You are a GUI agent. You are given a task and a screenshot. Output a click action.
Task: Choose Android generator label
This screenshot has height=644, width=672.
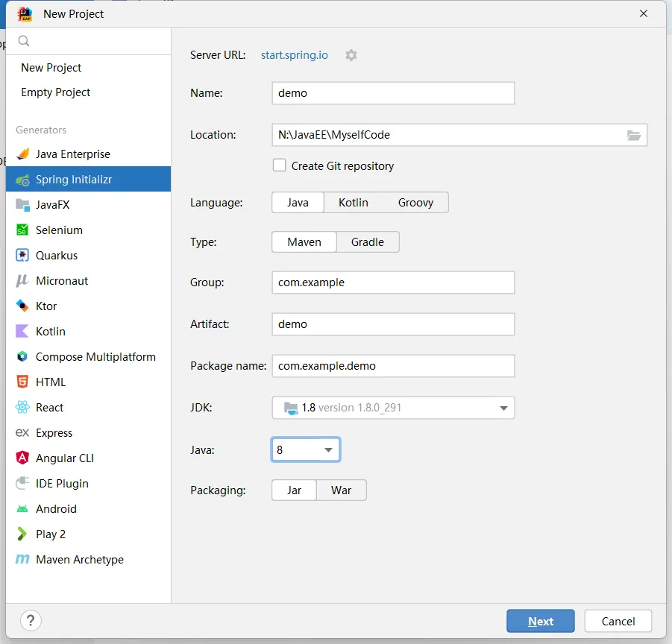tap(56, 508)
